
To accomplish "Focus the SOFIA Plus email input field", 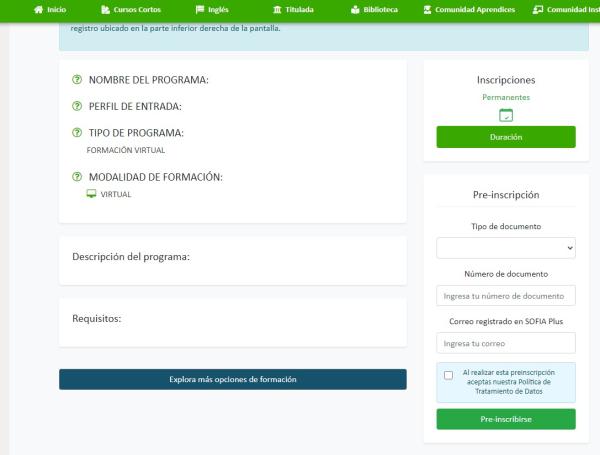I will [505, 343].
